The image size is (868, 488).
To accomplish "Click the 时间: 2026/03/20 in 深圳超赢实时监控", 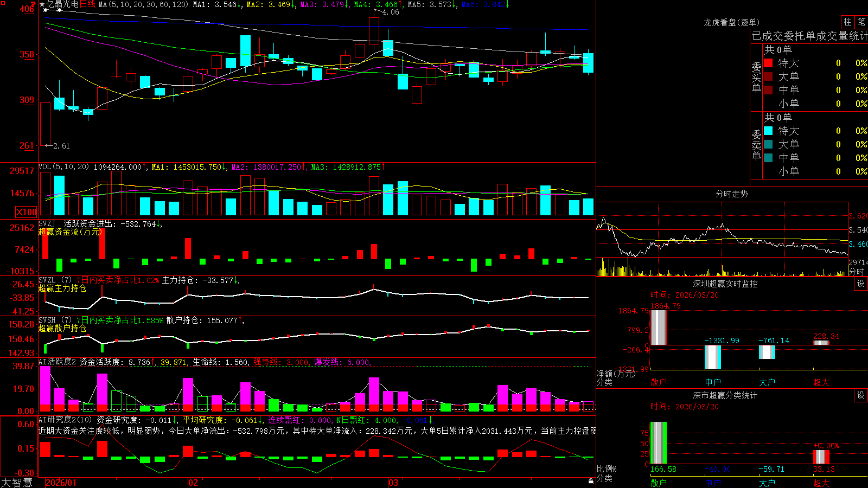I will [685, 295].
